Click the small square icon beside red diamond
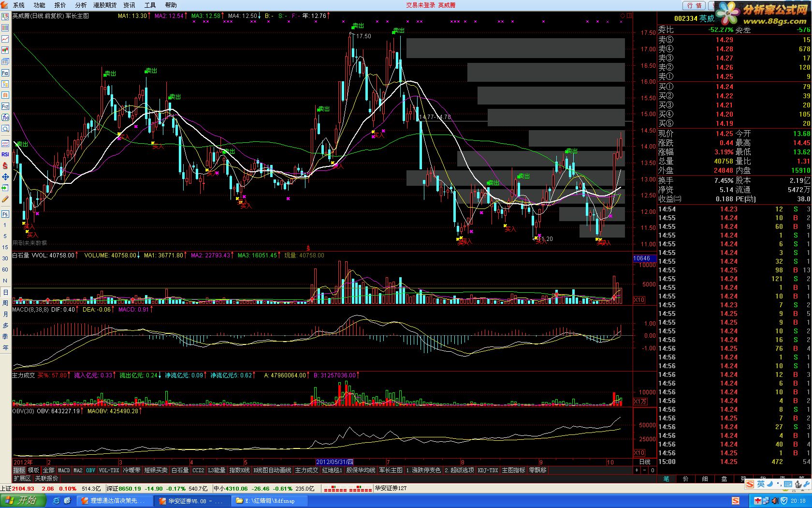This screenshot has width=812, height=508. click(x=630, y=15)
